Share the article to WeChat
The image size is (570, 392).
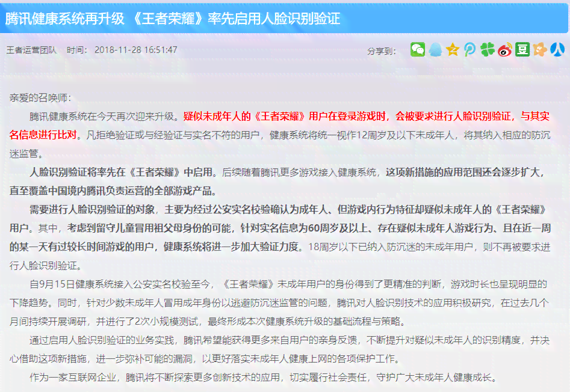pos(418,49)
